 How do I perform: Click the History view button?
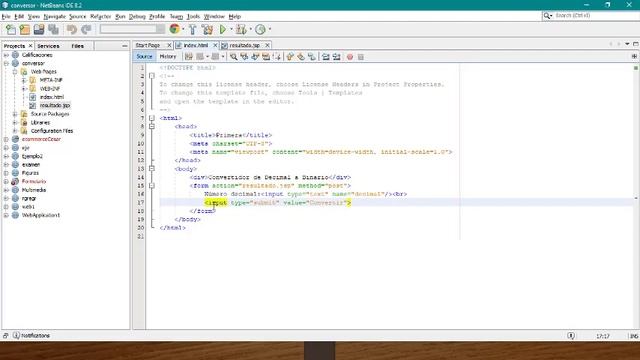(x=168, y=57)
